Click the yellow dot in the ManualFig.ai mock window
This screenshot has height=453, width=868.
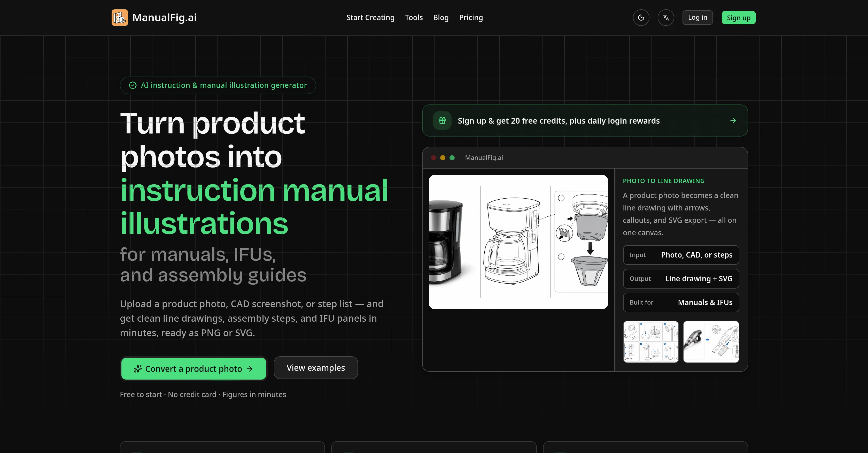[x=443, y=157]
